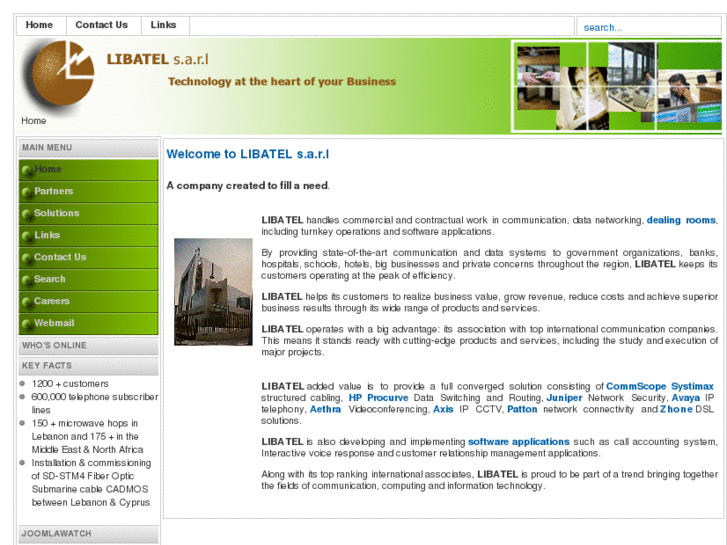Click the 'LIBATEL s.a.r.l' brand name in header
Viewport: 727px width, 545px height.
pos(158,59)
